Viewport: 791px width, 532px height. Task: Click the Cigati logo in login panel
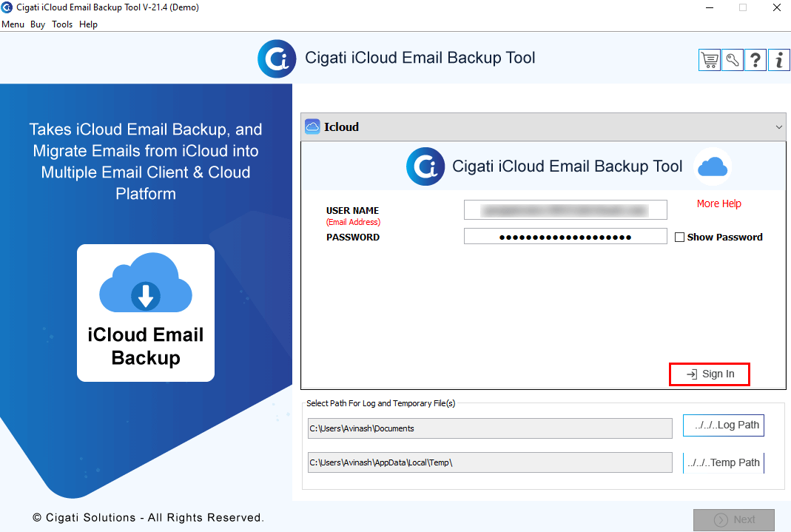(x=425, y=166)
